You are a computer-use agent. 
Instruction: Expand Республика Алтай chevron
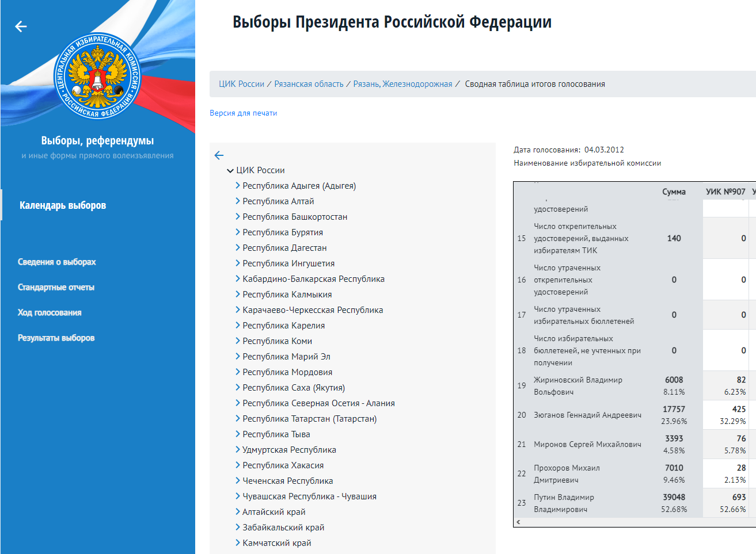click(x=238, y=201)
